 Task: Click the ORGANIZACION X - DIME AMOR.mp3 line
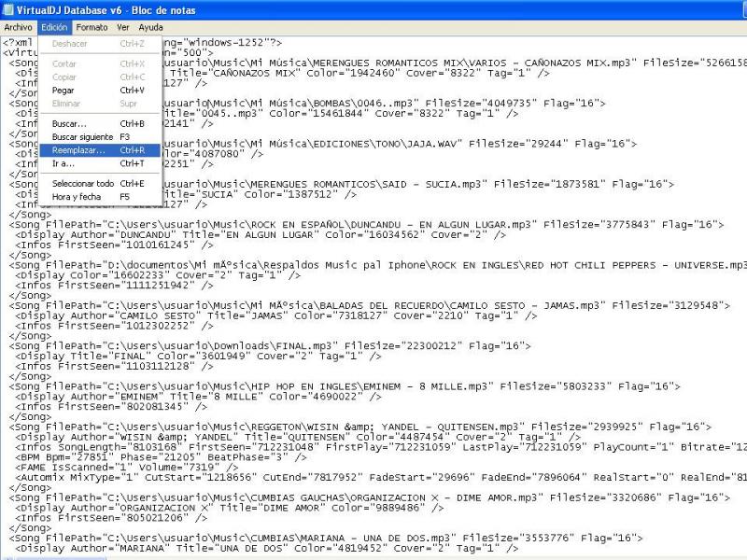(370, 498)
